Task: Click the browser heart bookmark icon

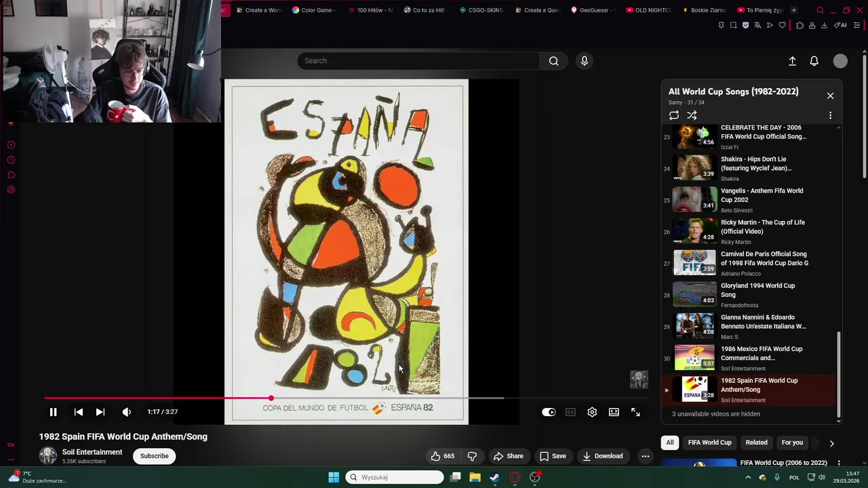Action: pos(782,25)
